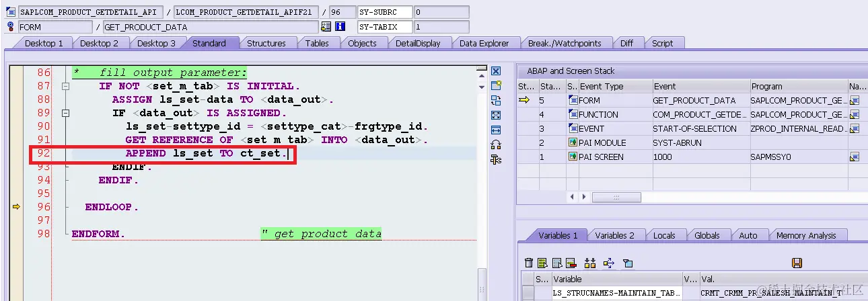Switch to the Structures tab
This screenshot has height=301, width=868.
(266, 43)
